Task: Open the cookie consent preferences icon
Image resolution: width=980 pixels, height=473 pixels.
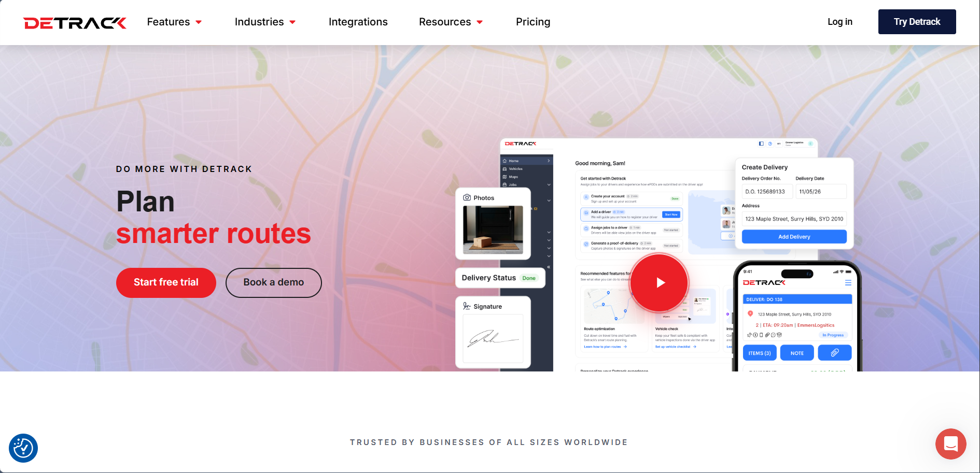Action: [23, 448]
